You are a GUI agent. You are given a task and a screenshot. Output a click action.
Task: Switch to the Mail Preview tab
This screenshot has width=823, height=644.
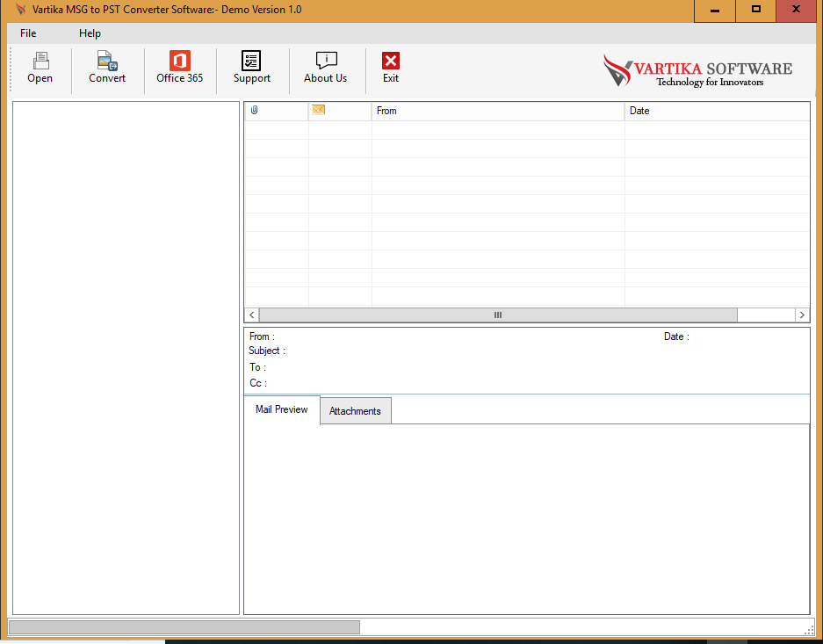click(282, 409)
